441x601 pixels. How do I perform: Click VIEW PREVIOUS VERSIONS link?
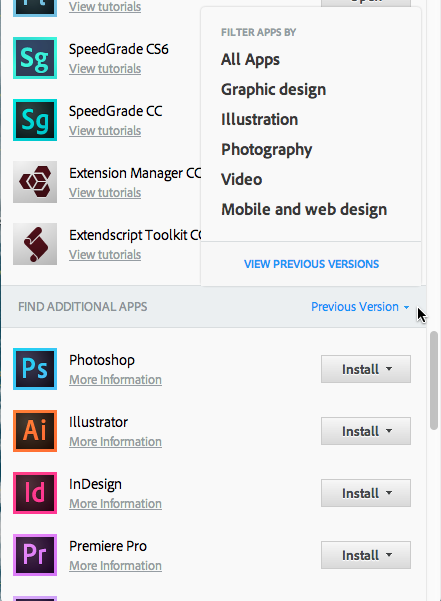pyautogui.click(x=311, y=264)
